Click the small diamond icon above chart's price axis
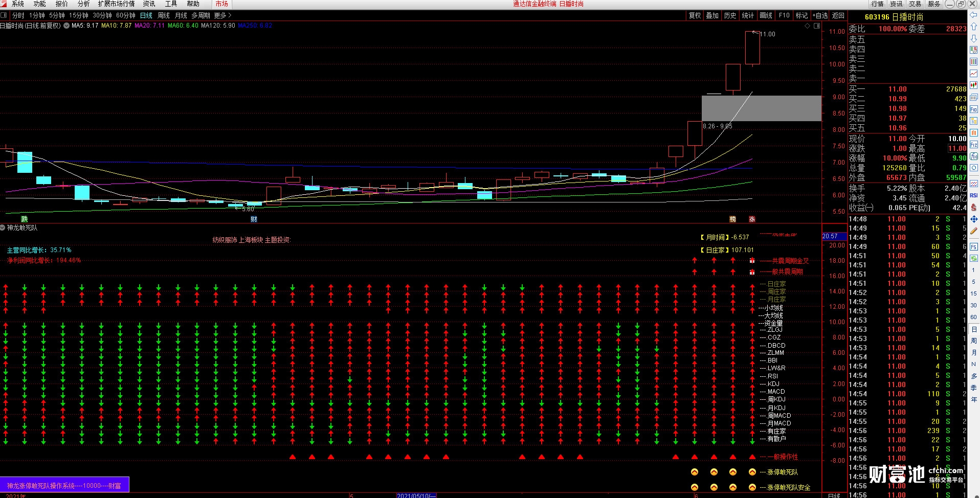Viewport: 980px width, 498px height. pyautogui.click(x=807, y=26)
